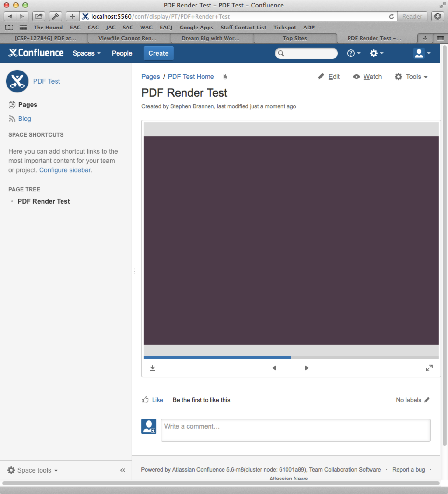This screenshot has height=494, width=448.
Task: Open the People menu item
Action: pyautogui.click(x=122, y=53)
